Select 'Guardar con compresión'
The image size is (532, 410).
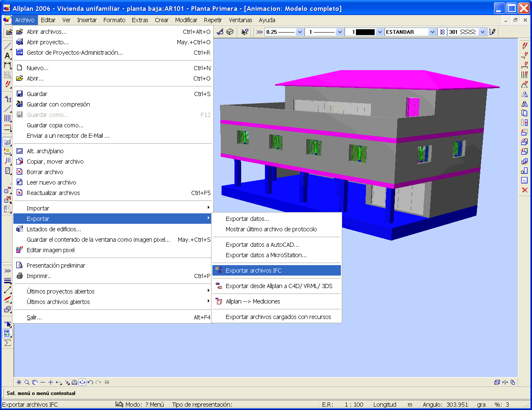point(113,104)
